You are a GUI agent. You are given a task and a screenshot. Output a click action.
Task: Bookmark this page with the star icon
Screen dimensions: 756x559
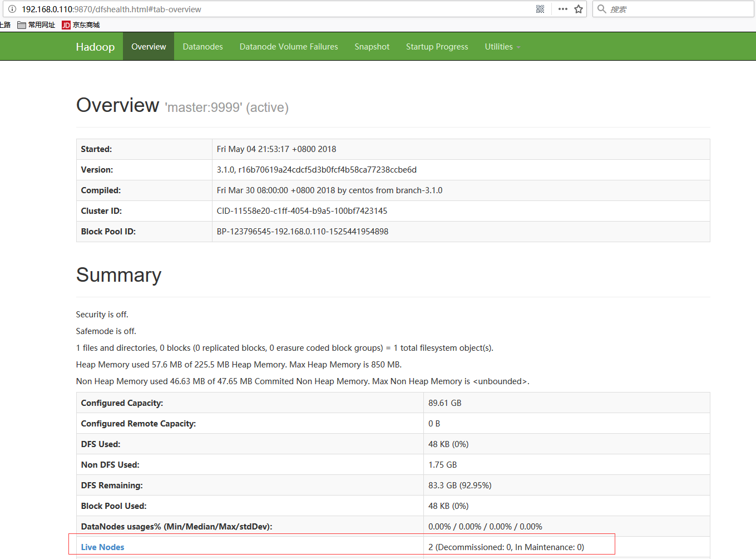coord(579,9)
